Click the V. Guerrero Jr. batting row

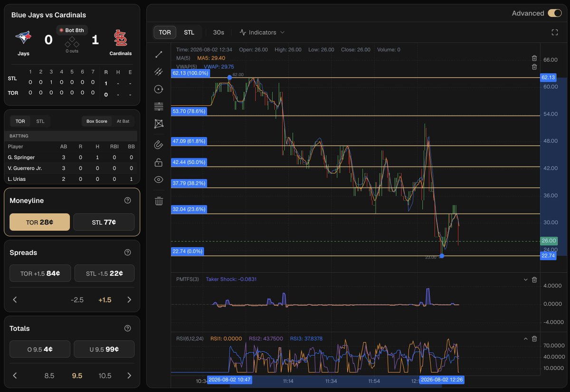click(71, 168)
